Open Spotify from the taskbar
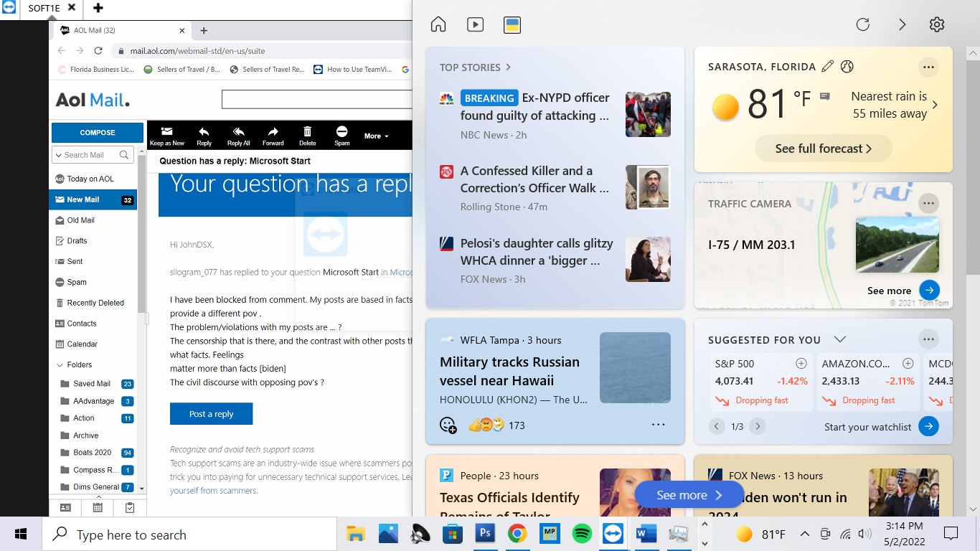This screenshot has height=551, width=980. 582,534
